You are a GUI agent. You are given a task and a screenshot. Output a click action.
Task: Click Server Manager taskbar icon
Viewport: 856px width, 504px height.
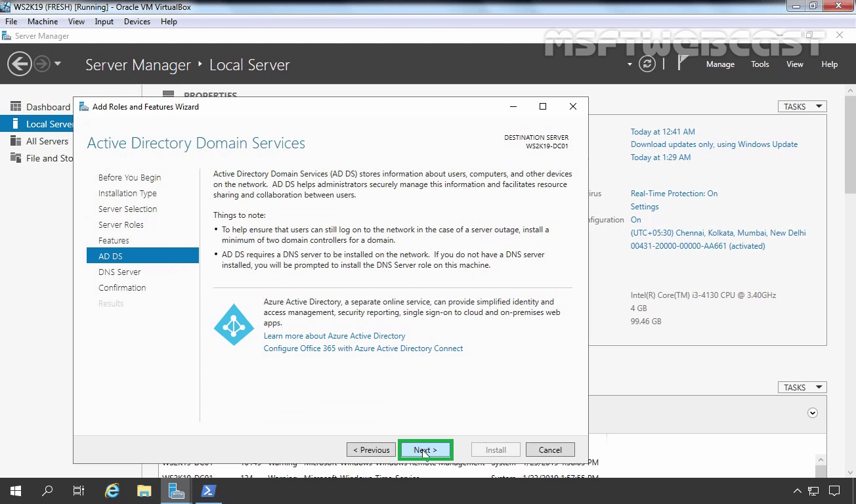176,491
